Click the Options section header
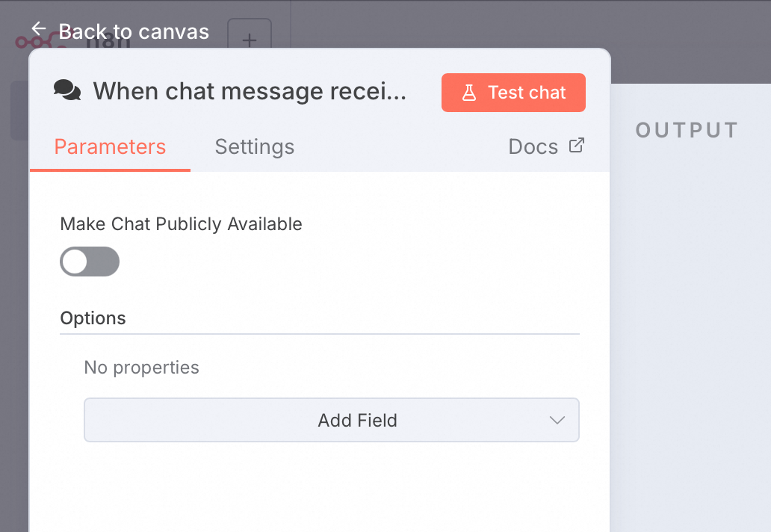Viewport: 771px width, 532px height. tap(93, 318)
